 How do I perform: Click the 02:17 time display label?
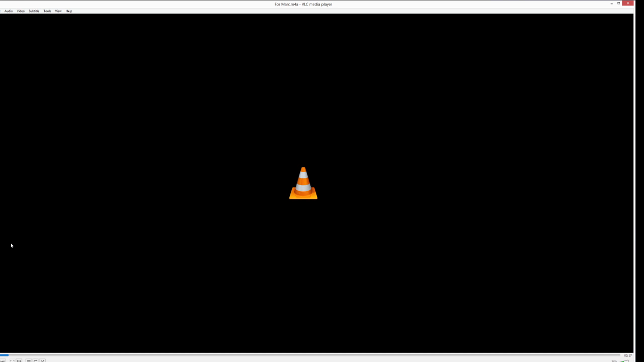(628, 355)
